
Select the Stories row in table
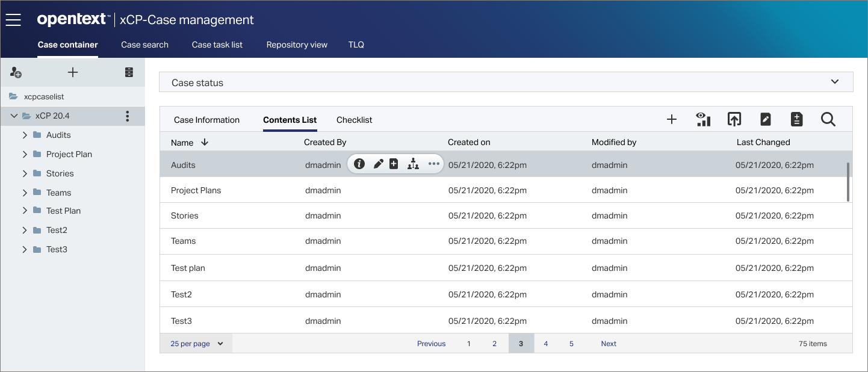[x=506, y=215]
